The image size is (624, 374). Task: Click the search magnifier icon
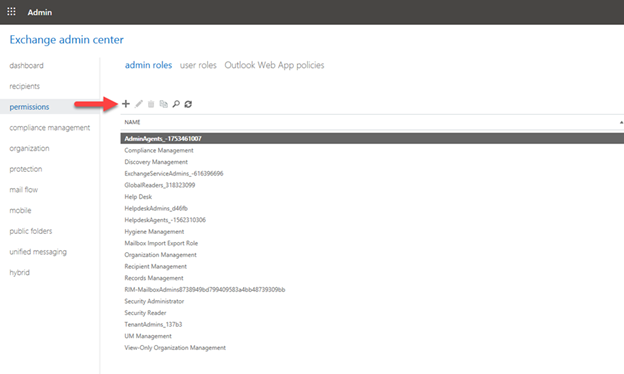pos(176,104)
